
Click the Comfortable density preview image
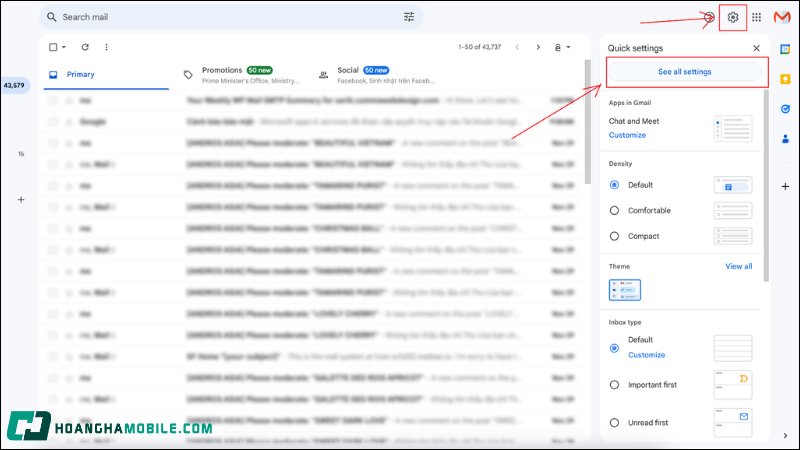[733, 211]
